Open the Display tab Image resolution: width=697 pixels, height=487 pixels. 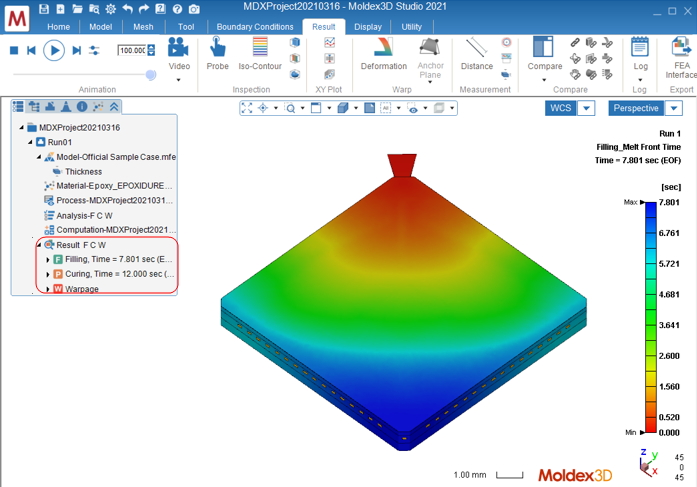368,27
